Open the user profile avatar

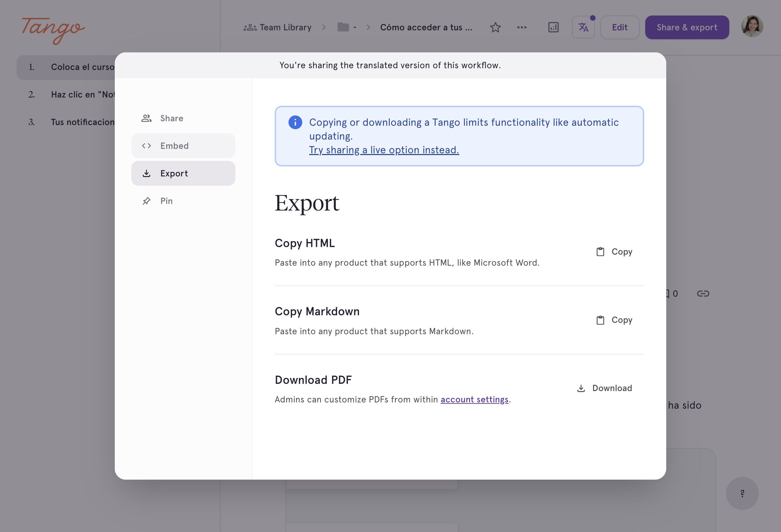[x=752, y=26]
